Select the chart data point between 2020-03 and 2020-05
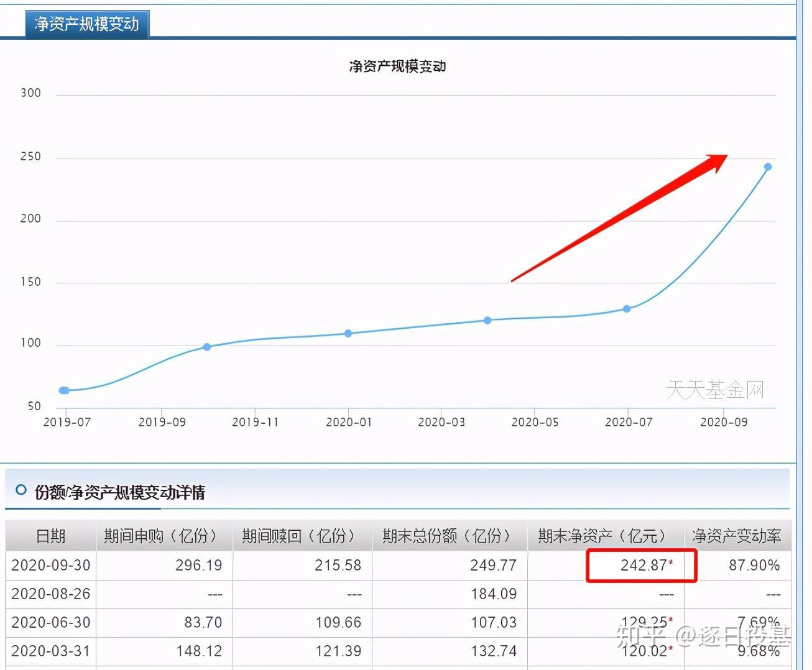Screen dimensions: 812x670 click(487, 321)
